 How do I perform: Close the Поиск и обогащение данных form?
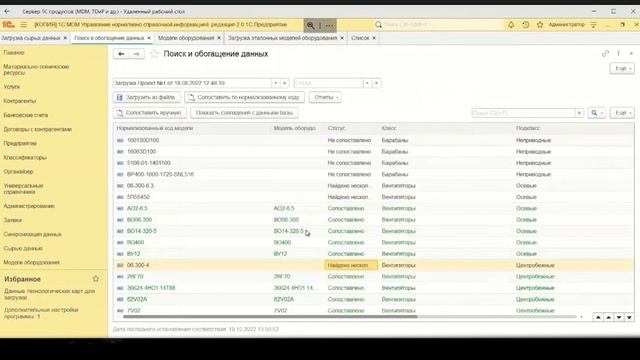(631, 53)
